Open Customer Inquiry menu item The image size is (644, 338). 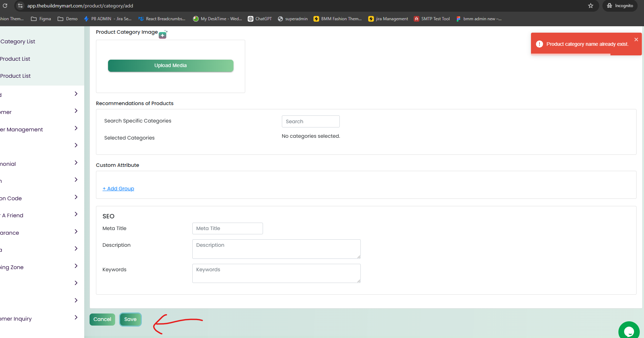[16, 319]
